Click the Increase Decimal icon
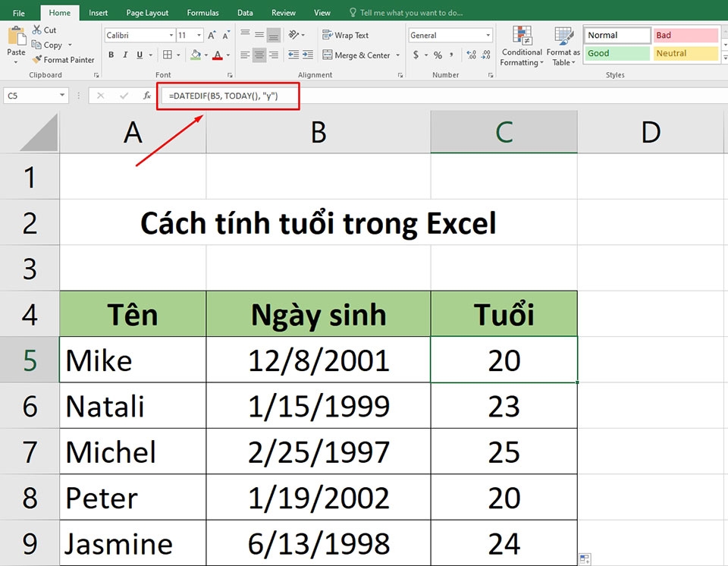The height and width of the screenshot is (566, 728). tap(471, 55)
